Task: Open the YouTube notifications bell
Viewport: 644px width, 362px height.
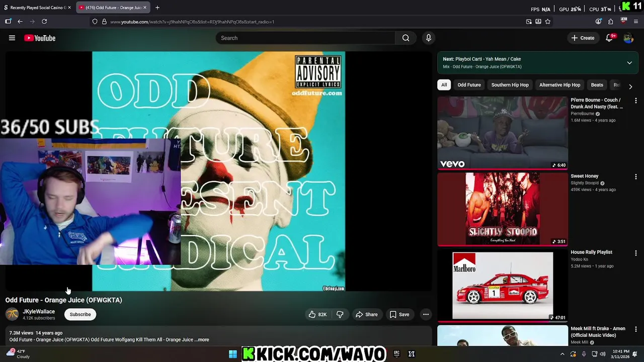Action: [x=609, y=38]
